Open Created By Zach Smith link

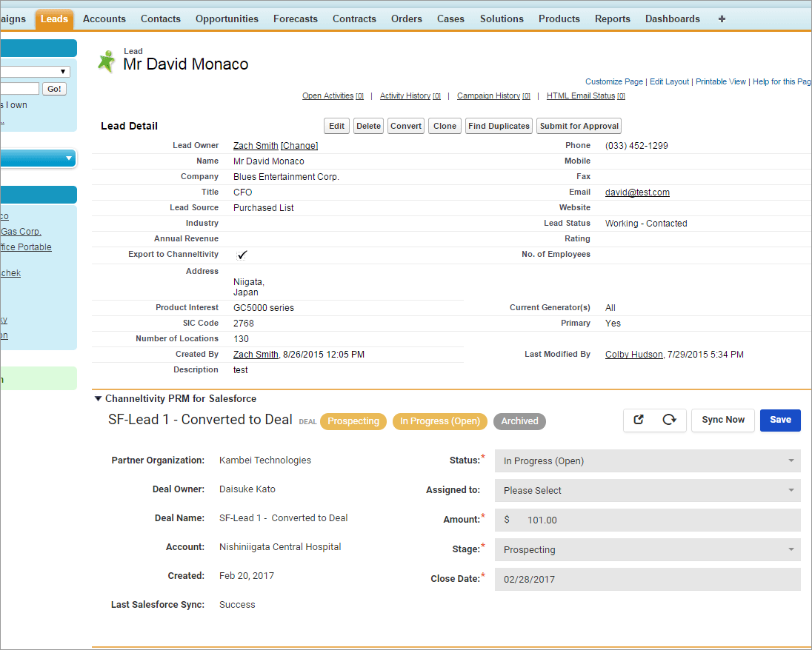click(x=256, y=355)
